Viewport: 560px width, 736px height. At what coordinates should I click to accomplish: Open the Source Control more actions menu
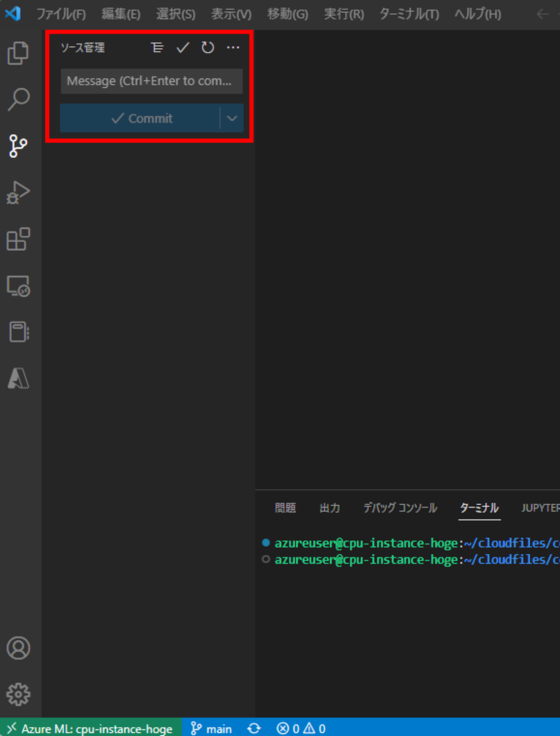pos(233,48)
